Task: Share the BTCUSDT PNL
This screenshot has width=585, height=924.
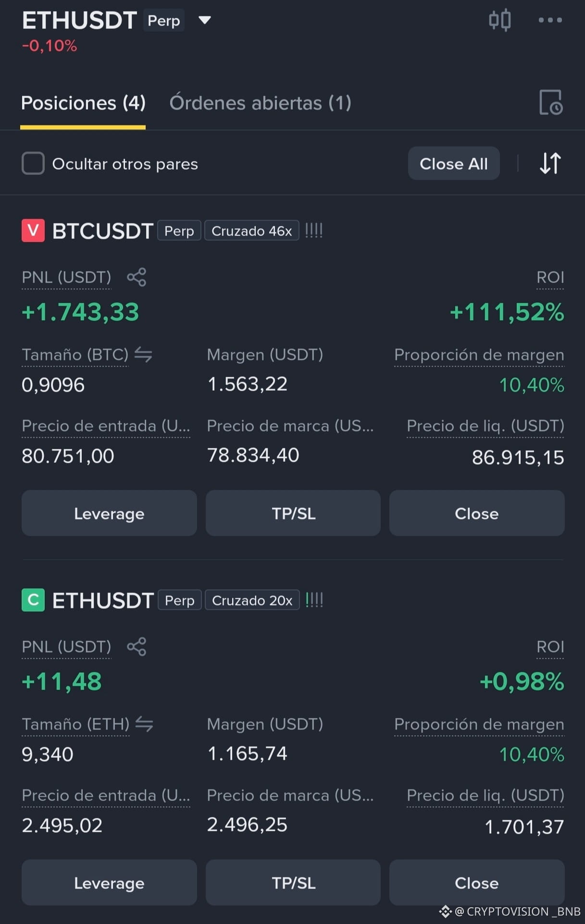Action: click(x=137, y=277)
